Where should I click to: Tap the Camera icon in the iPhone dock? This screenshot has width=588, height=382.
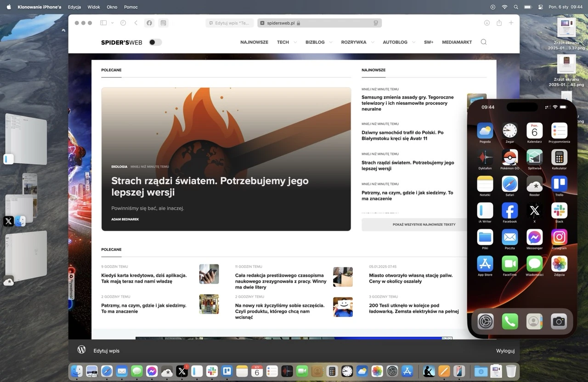[559, 321]
